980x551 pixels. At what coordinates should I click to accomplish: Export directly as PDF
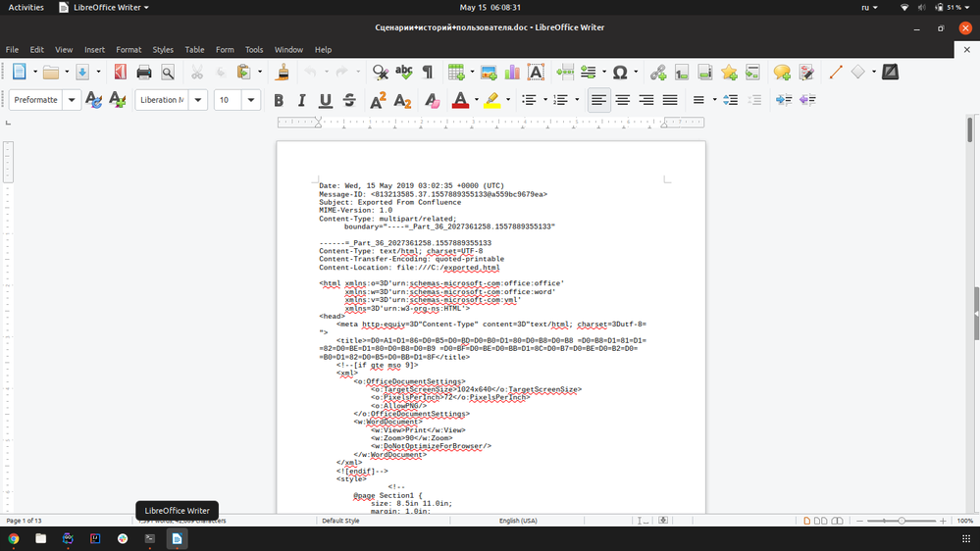(121, 73)
